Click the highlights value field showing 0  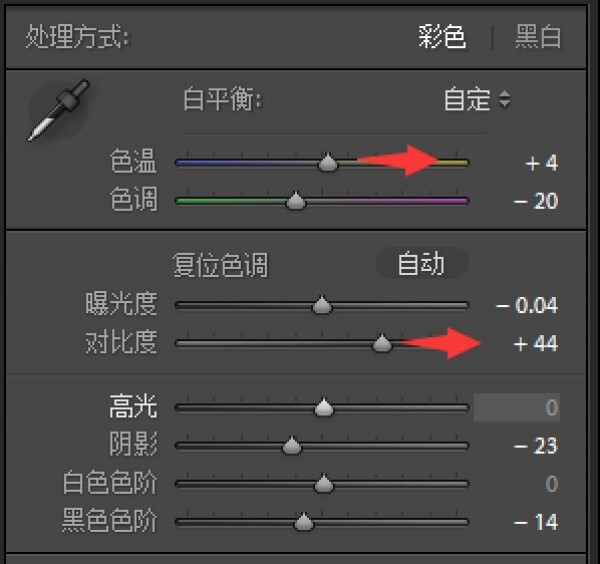pos(517,408)
